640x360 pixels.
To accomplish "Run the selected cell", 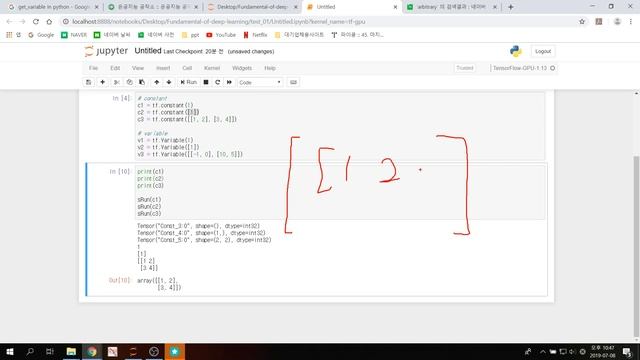I will pyautogui.click(x=189, y=82).
